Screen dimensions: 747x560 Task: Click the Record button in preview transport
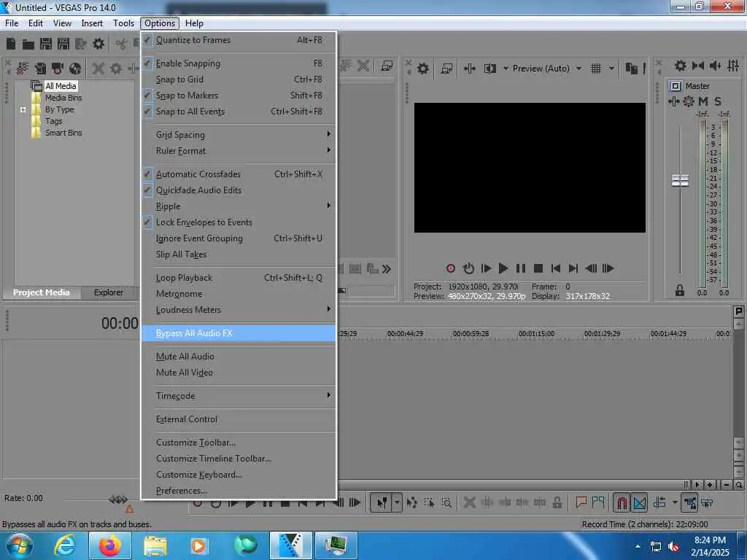tap(451, 268)
